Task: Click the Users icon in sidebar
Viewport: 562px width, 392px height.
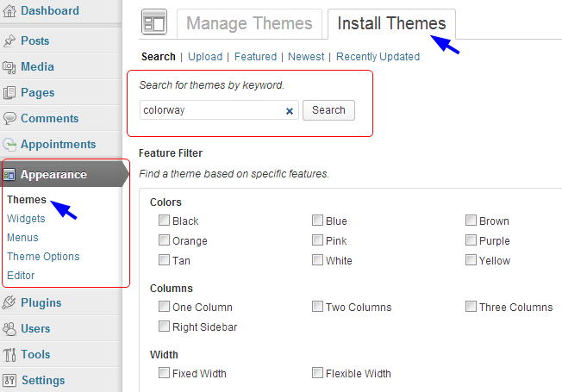Action: coord(9,328)
